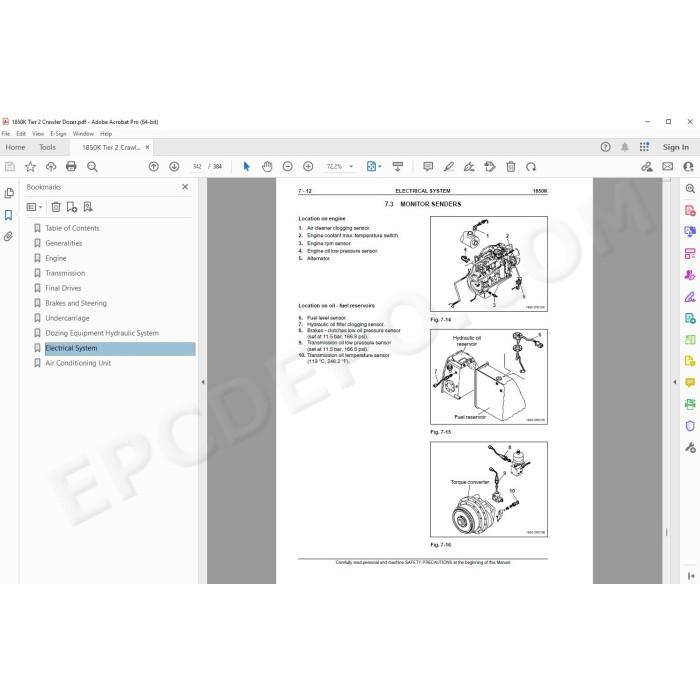
Task: Open the Edit menu
Action: pos(21,133)
